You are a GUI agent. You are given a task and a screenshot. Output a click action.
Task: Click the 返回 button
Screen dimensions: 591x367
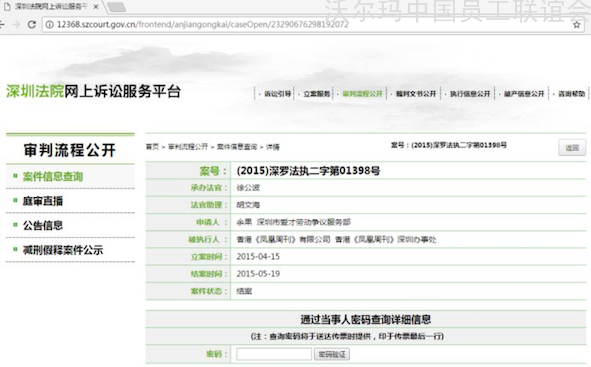(572, 148)
